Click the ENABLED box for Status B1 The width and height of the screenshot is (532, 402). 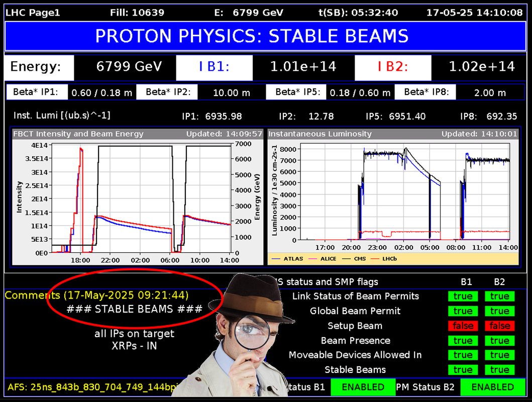(363, 387)
